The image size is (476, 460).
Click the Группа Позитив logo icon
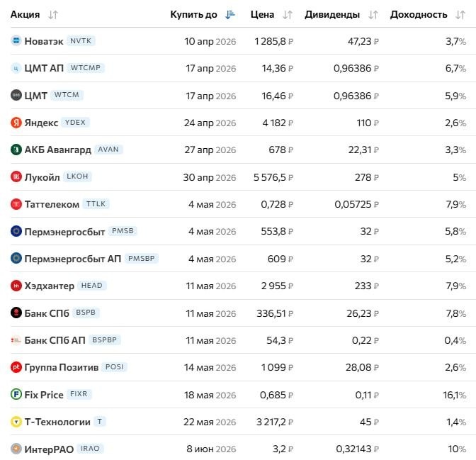pos(16,367)
